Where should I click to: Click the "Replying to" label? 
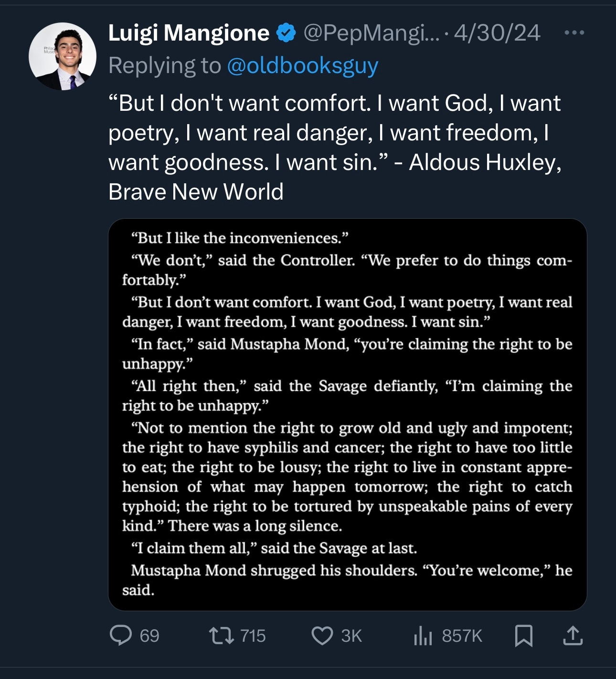click(165, 66)
